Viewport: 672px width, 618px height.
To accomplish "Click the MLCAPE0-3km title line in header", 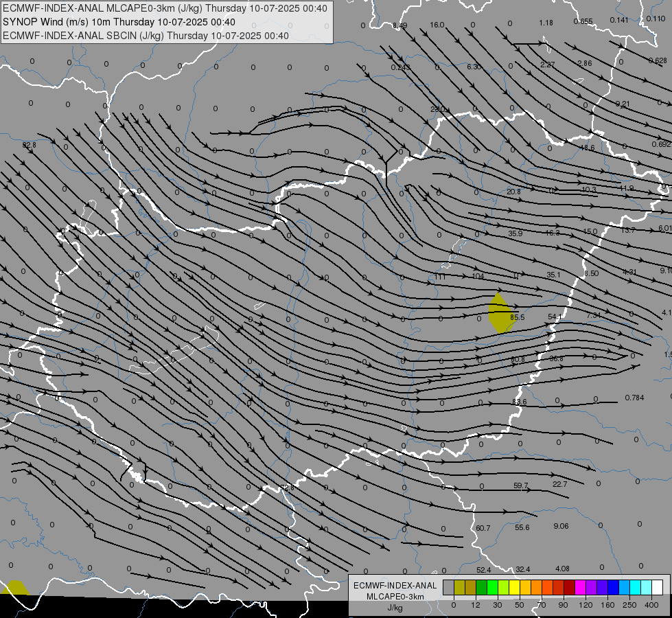I will [165, 8].
